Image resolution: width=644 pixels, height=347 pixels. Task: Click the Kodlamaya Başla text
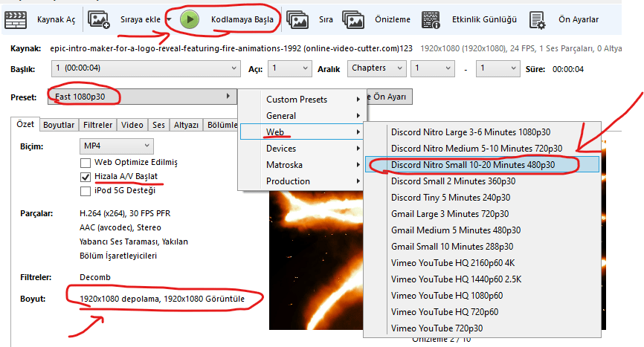click(242, 19)
